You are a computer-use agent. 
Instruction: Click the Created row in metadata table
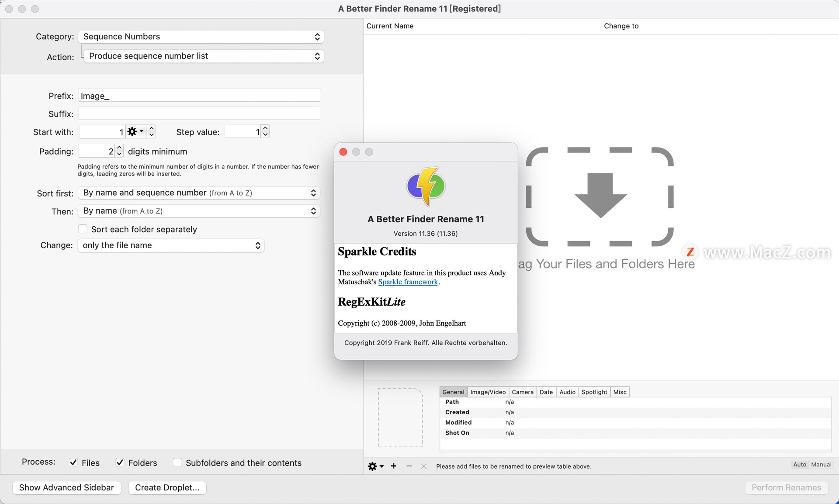pos(635,412)
